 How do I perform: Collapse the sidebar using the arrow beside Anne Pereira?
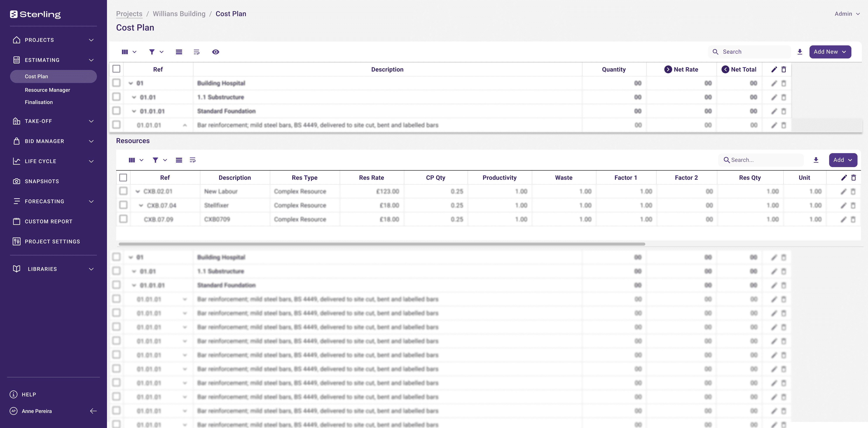click(x=93, y=411)
